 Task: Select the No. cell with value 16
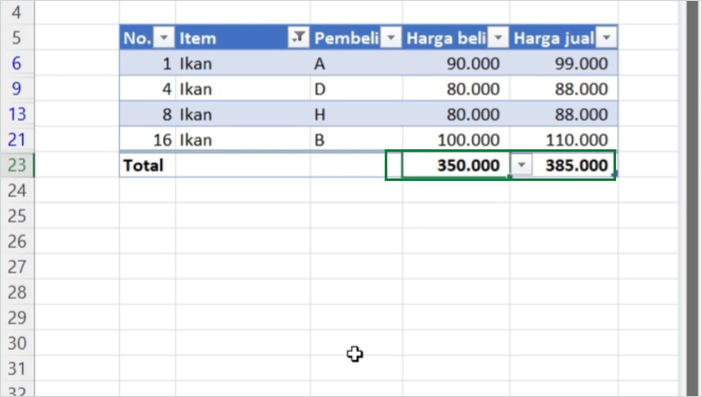click(148, 140)
